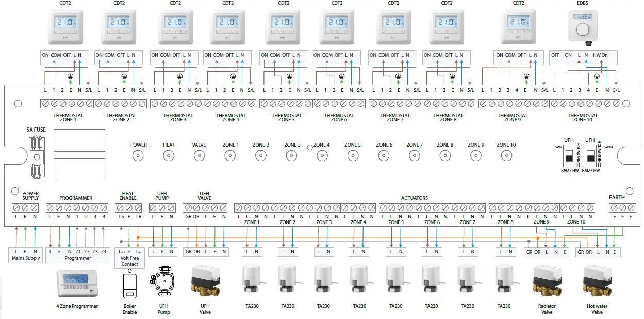
Task: Click the Programmer L E N Z1-Z4 connection box
Action: coord(78,255)
